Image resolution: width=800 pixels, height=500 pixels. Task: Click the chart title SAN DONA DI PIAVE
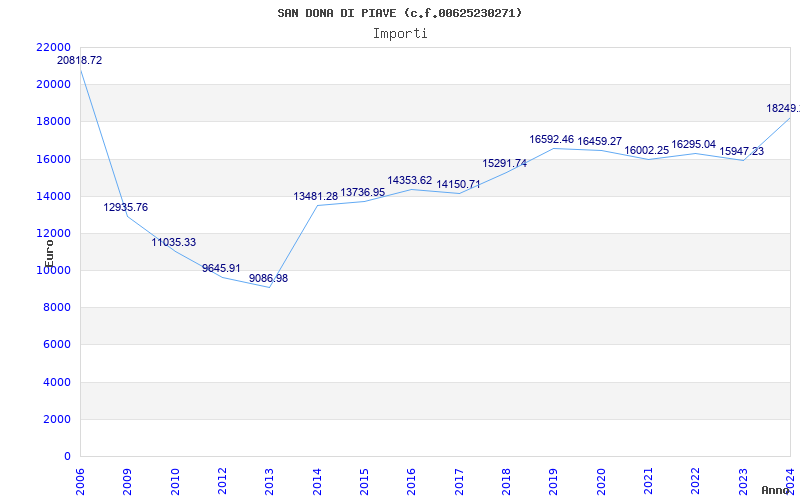400,13
